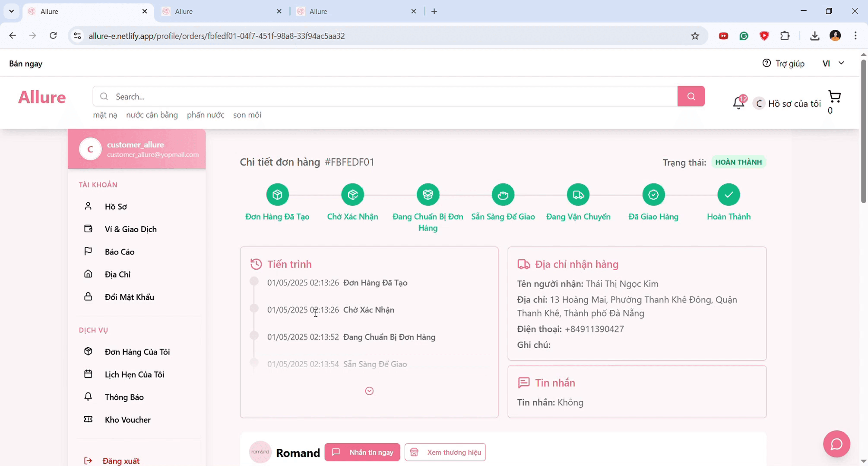Open the browser extensions puzzle icon

click(785, 36)
